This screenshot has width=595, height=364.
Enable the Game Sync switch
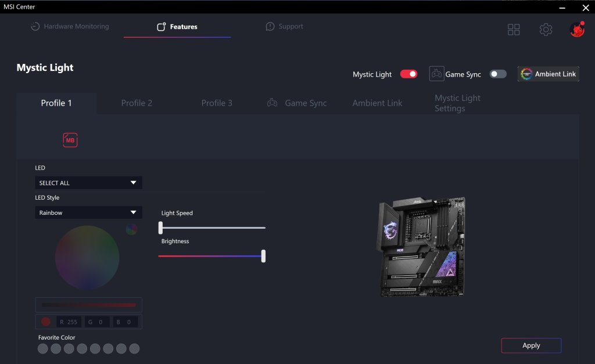pos(498,74)
